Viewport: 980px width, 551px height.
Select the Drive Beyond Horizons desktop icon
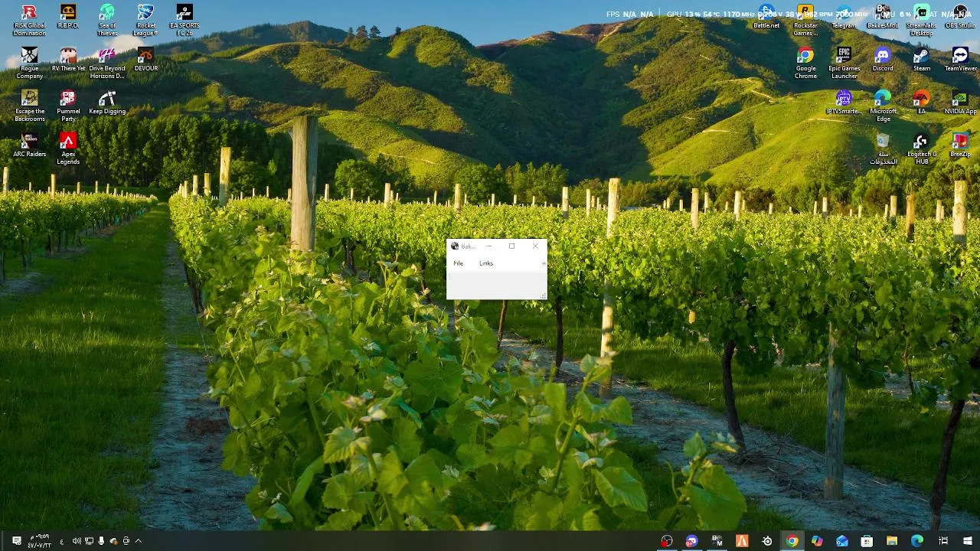tap(107, 64)
